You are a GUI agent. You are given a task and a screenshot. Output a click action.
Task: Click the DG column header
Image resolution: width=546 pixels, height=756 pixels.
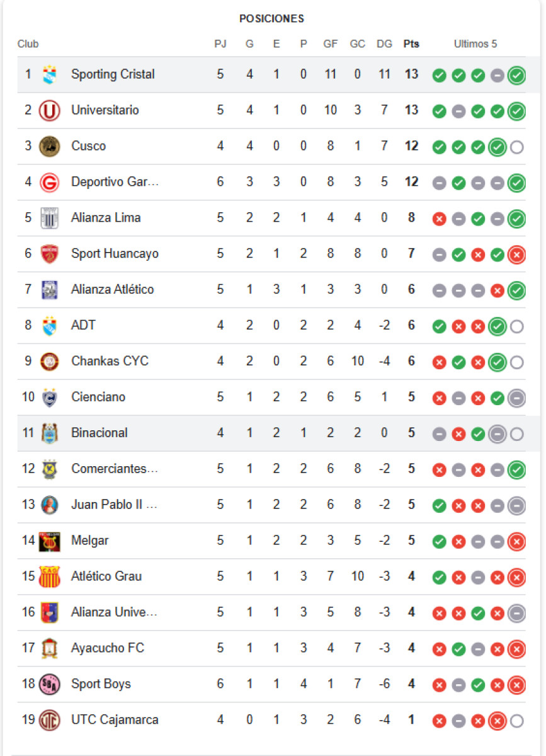click(x=384, y=44)
